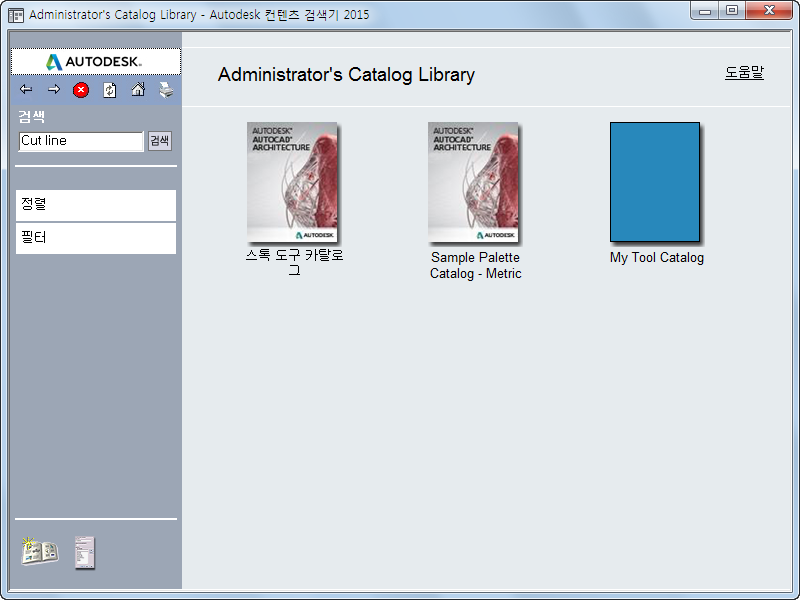800x600 pixels.
Task: Click the new catalog book icon
Action: point(40,552)
